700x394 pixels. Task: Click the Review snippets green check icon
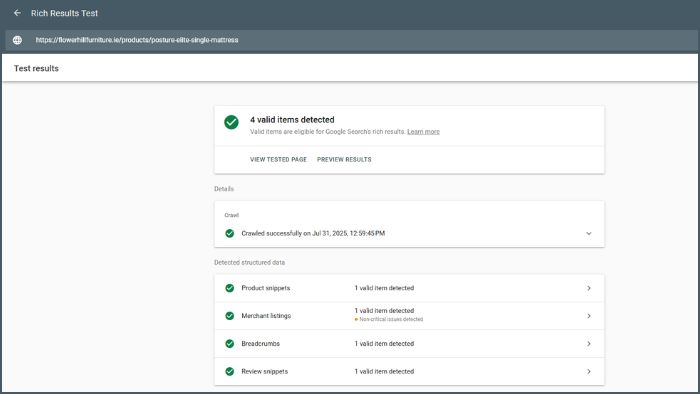[x=229, y=371]
